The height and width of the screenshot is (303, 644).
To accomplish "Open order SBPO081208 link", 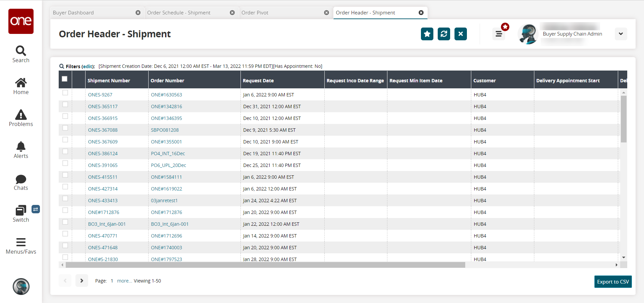I will (165, 130).
